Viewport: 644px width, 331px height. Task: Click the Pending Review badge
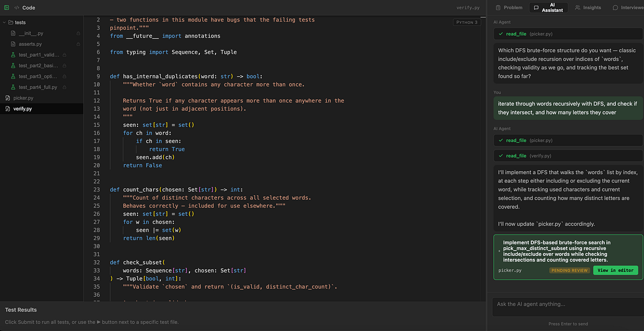569,270
